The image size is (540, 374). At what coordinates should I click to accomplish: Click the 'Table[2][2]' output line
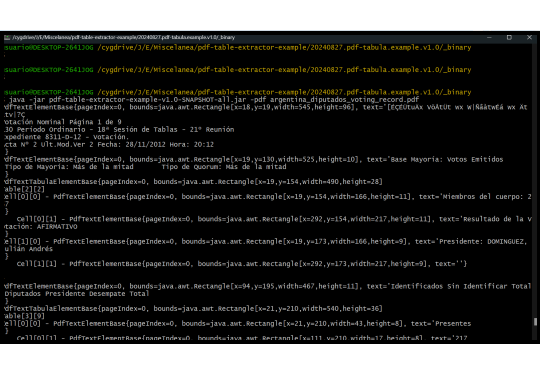tap(24, 189)
